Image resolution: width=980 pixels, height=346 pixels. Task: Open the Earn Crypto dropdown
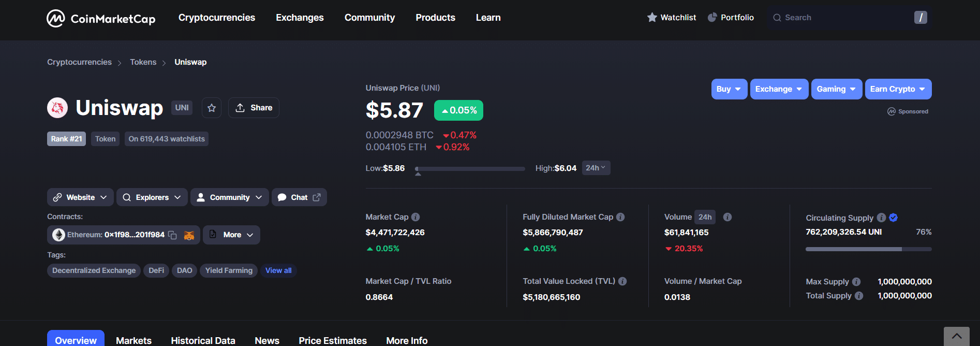pyautogui.click(x=898, y=89)
